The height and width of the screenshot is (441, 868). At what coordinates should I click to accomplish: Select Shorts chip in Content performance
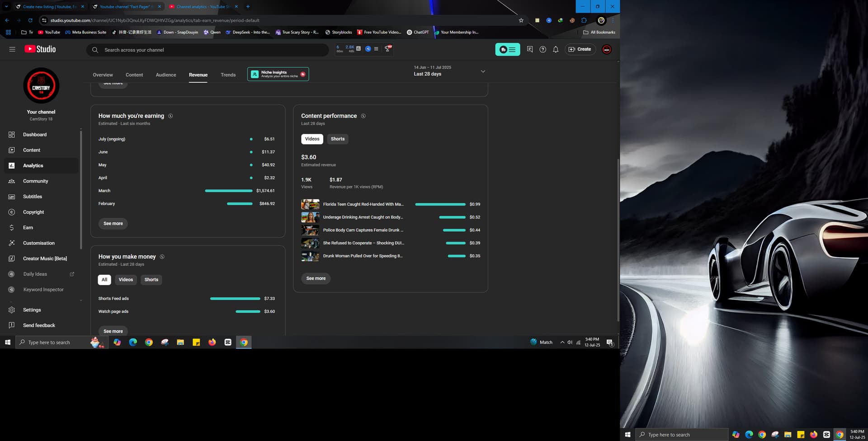(x=338, y=139)
